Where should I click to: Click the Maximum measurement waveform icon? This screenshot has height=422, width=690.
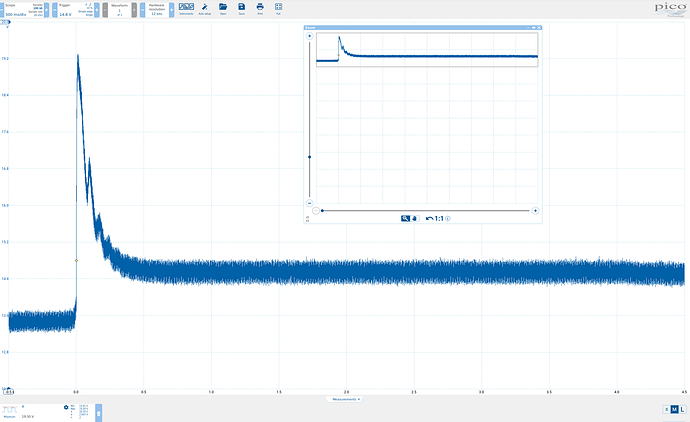click(x=9, y=410)
